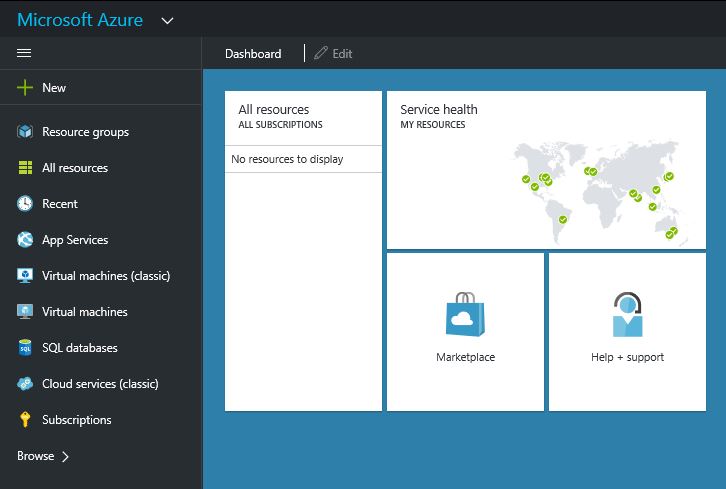
Task: Open the Help + support tile label
Action: tap(627, 357)
